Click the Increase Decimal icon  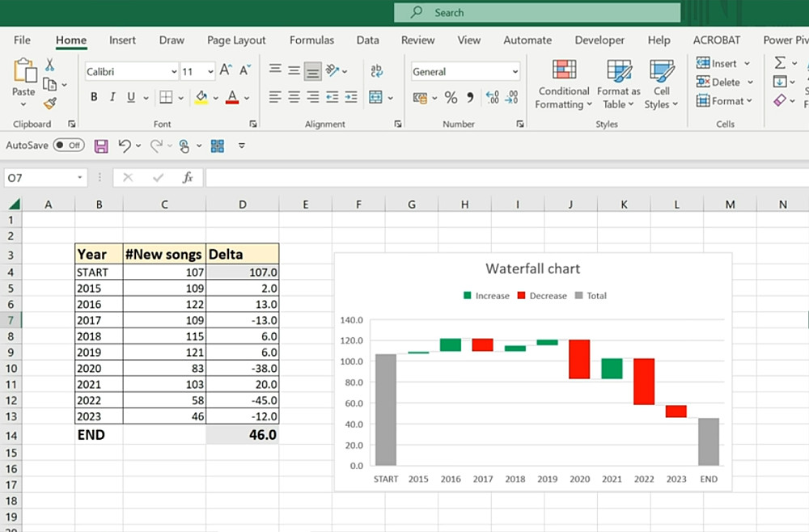[492, 98]
